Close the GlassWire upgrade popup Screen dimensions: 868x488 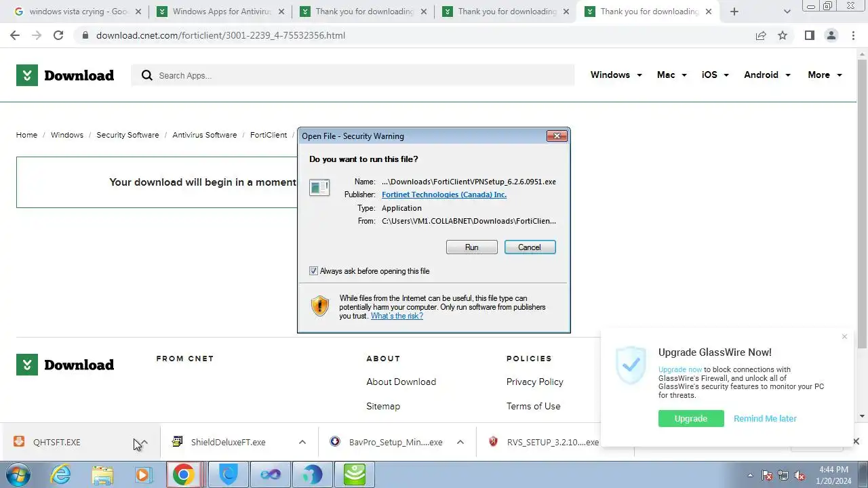click(844, 337)
